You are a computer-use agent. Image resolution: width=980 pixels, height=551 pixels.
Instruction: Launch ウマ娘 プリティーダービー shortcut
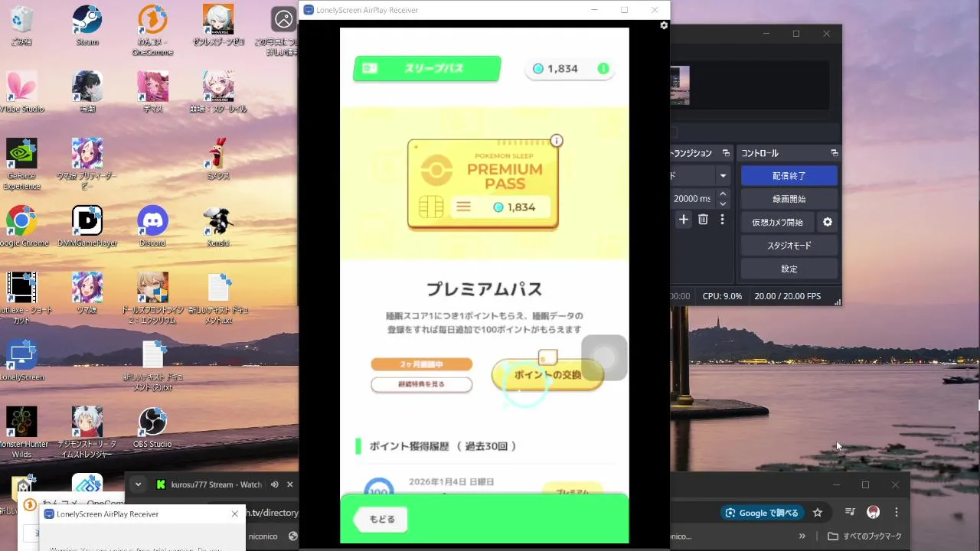tap(87, 164)
